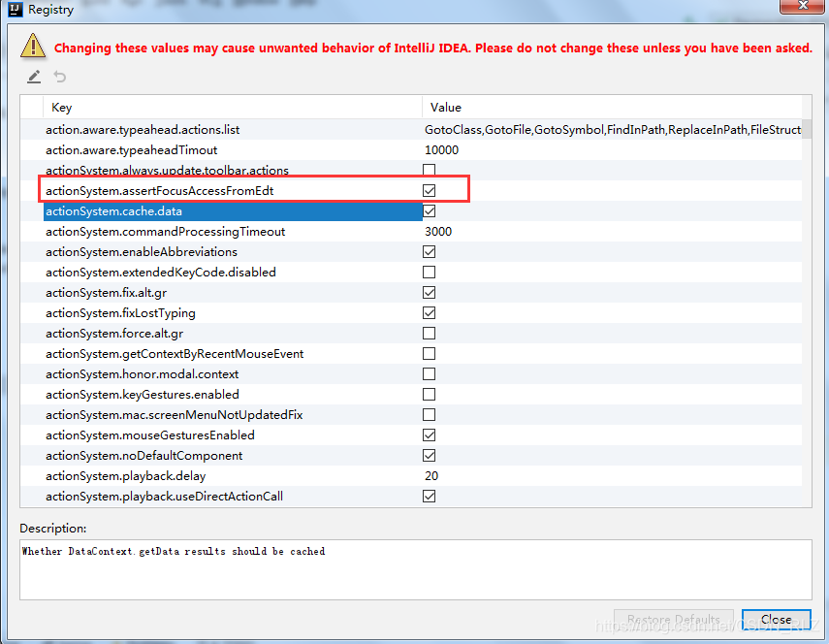
Task: Toggle actionSystem.fixLostTyping off
Action: [429, 312]
